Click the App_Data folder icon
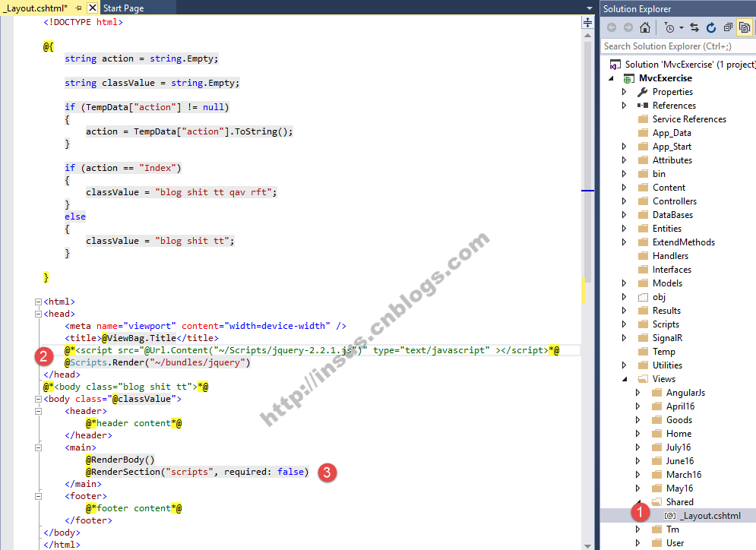Viewport: 756px width, 550px height. [x=643, y=132]
